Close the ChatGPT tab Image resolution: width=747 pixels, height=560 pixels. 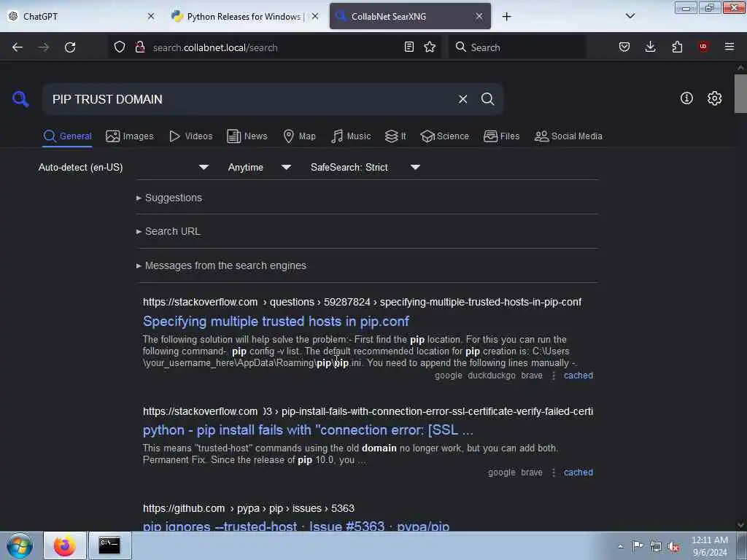point(151,16)
